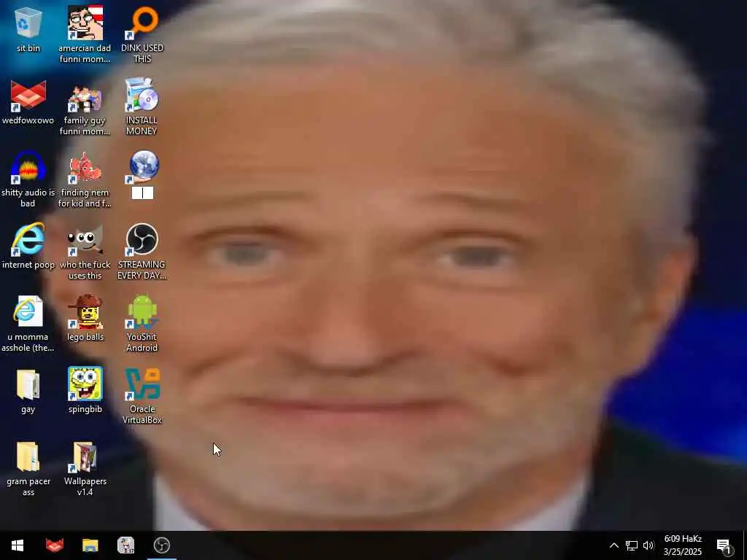747x560 pixels.
Task: Select the 'who the fuck uses this' GIMP icon
Action: click(85, 239)
